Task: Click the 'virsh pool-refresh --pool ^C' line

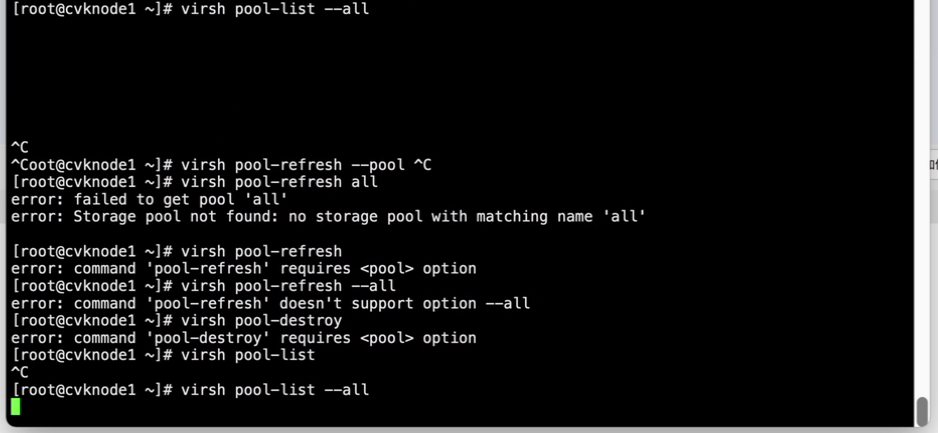Action: coord(306,164)
